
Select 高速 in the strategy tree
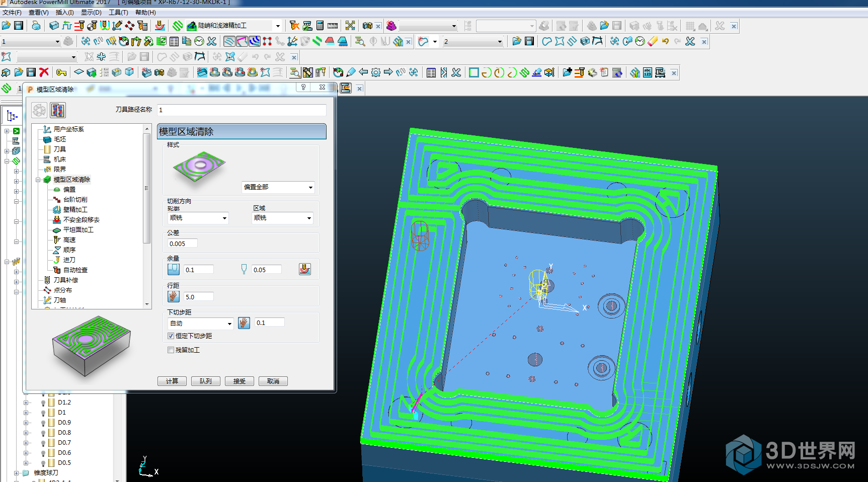[69, 240]
